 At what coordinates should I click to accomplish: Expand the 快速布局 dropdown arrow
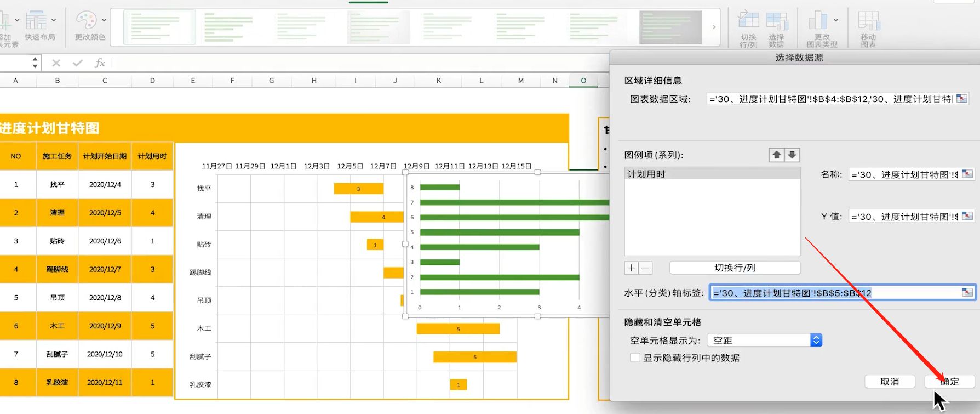(x=54, y=20)
